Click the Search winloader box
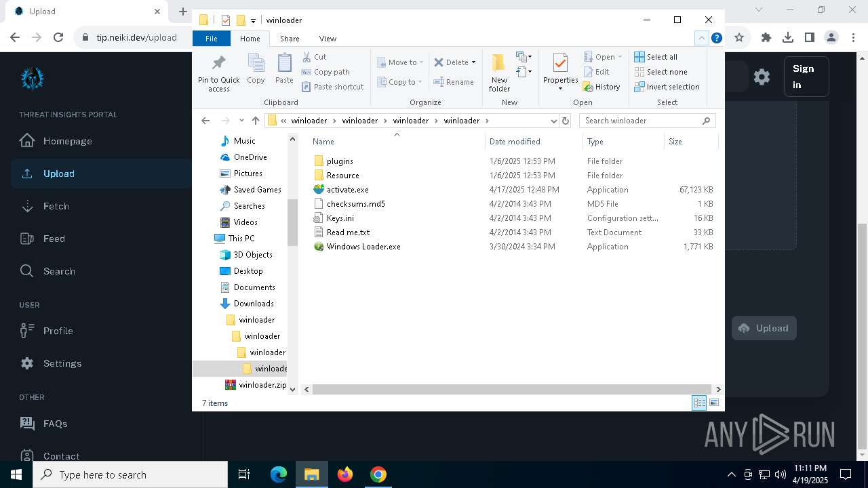 coord(647,121)
